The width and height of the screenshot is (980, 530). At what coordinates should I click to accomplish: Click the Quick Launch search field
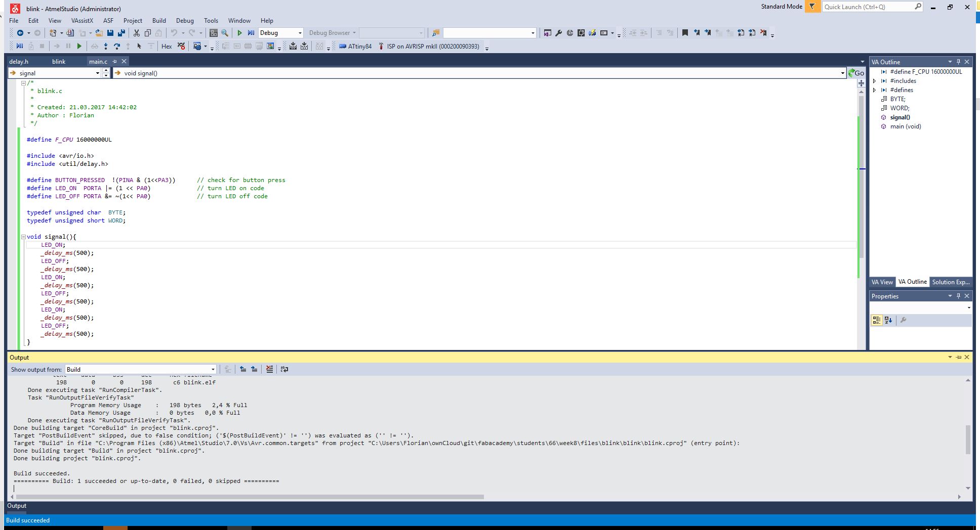point(868,7)
